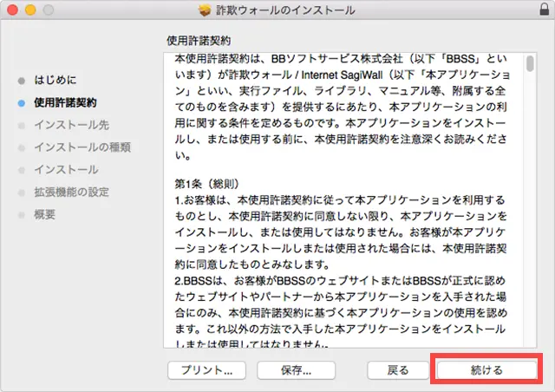Select the はじめに step in the sidebar
The width and height of the screenshot is (555, 392).
tap(55, 80)
